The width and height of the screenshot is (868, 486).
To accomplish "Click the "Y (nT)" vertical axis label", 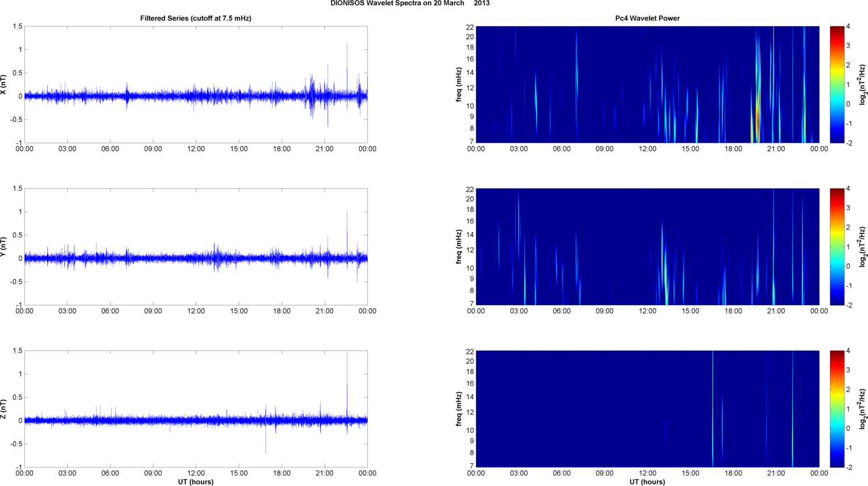I will (4, 247).
